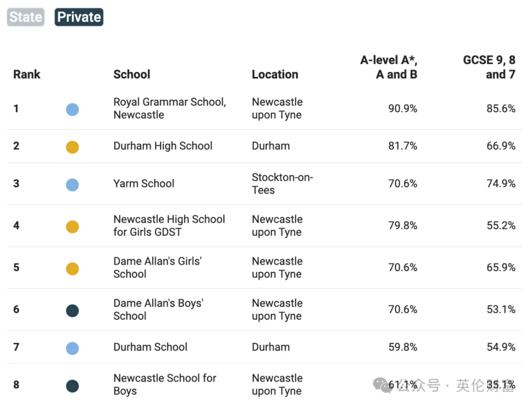This screenshot has width=532, height=407.
Task: Click the dark navy dot beside Dame Allan's Boys' School
Action: click(x=72, y=310)
